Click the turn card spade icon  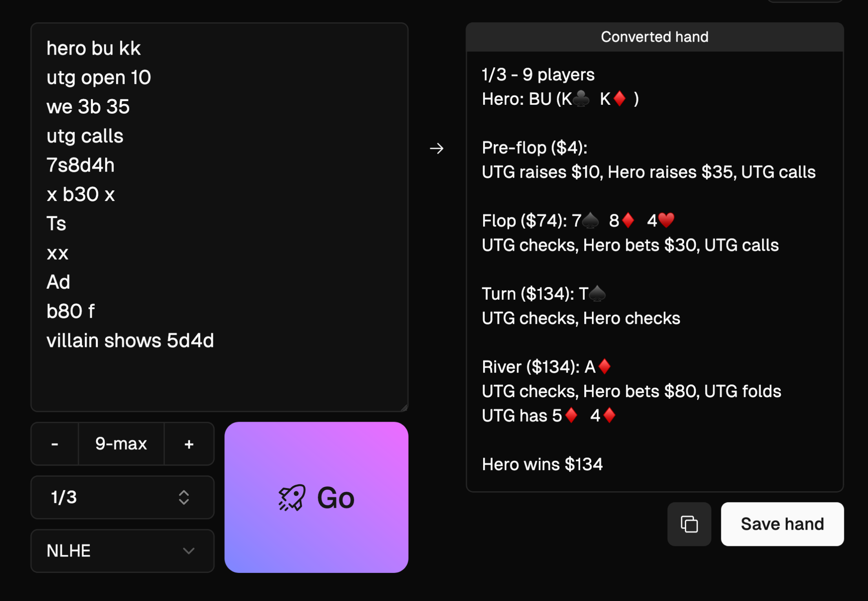(598, 294)
